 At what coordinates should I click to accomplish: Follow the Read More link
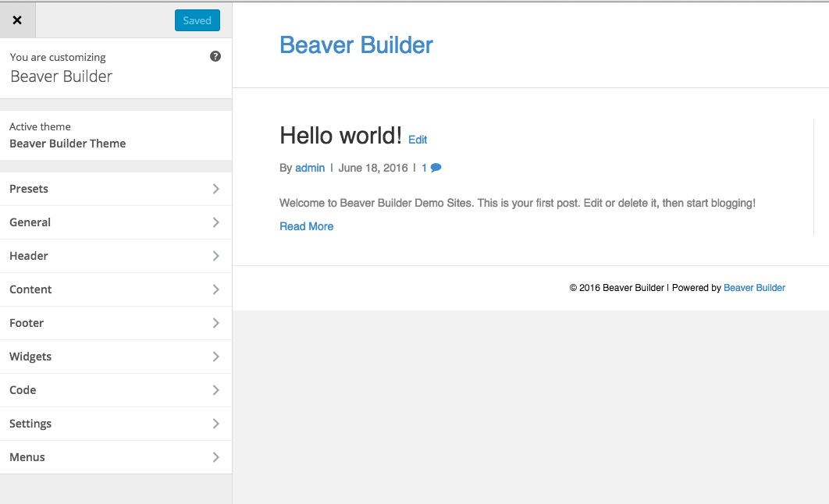(307, 226)
